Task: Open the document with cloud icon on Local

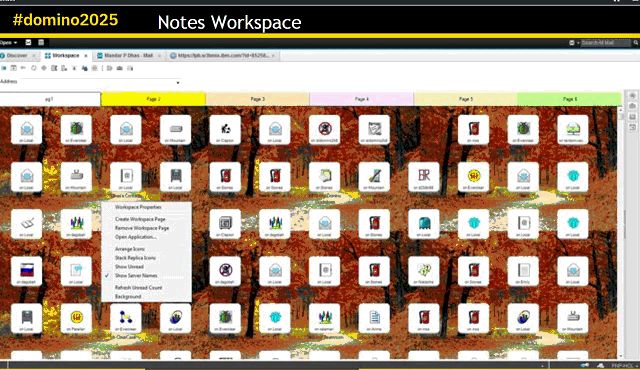Action: click(76, 271)
